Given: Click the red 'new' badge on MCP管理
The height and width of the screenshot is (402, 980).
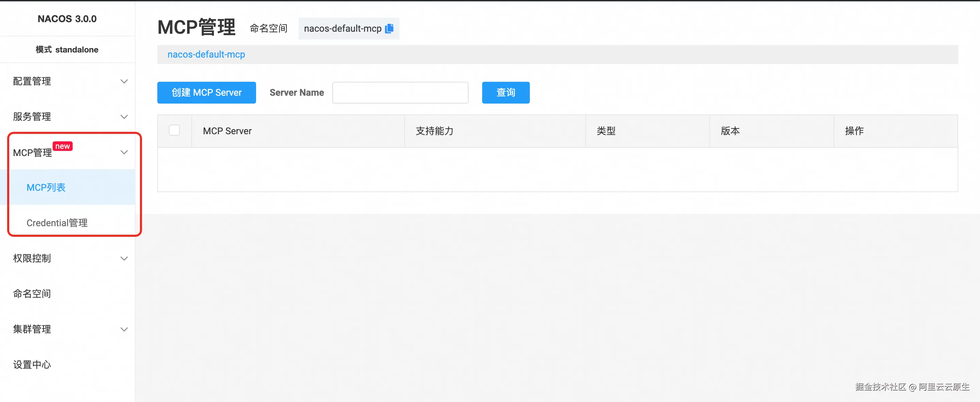Looking at the screenshot, I should (62, 146).
